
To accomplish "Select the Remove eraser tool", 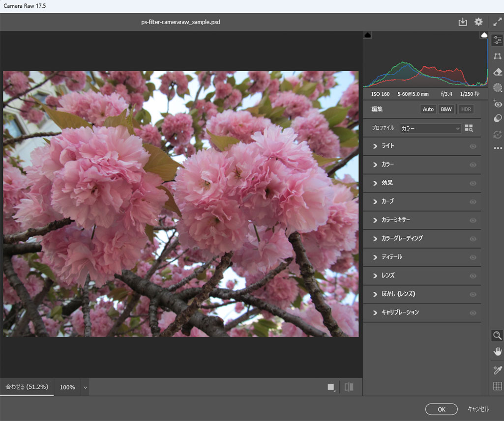I will 497,72.
